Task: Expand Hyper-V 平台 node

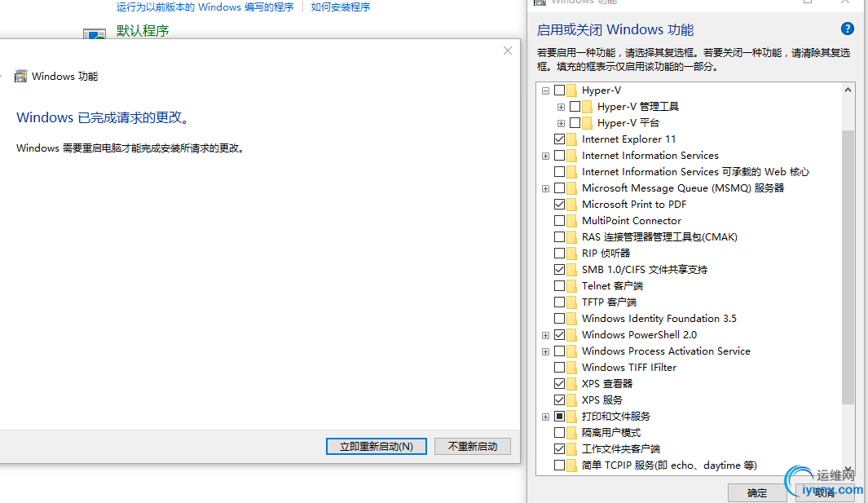Action: (562, 123)
